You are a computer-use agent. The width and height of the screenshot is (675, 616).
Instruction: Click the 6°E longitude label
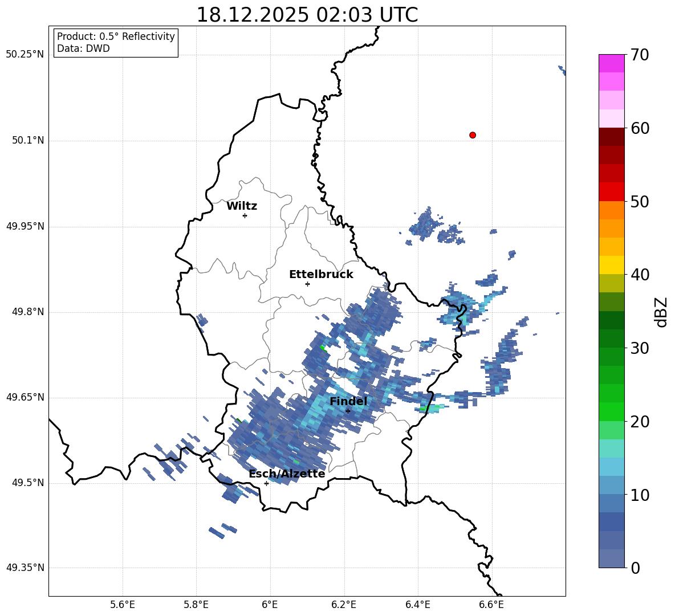point(270,605)
